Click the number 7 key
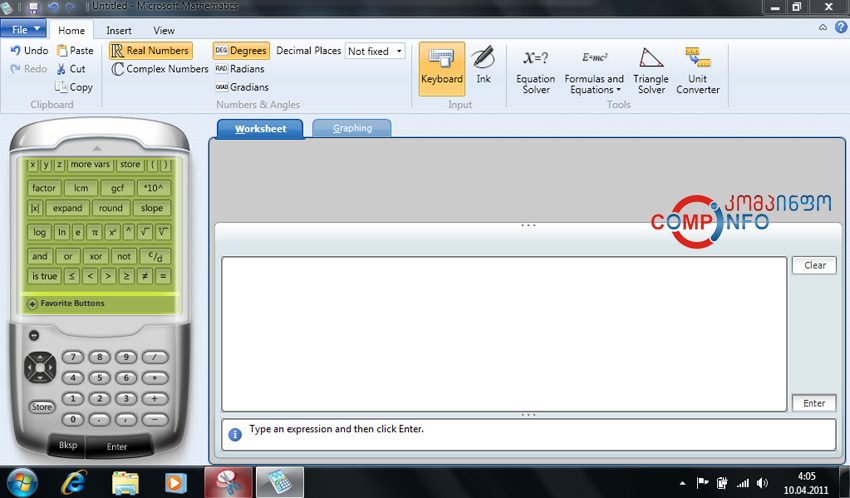The height and width of the screenshot is (498, 850). point(73,357)
